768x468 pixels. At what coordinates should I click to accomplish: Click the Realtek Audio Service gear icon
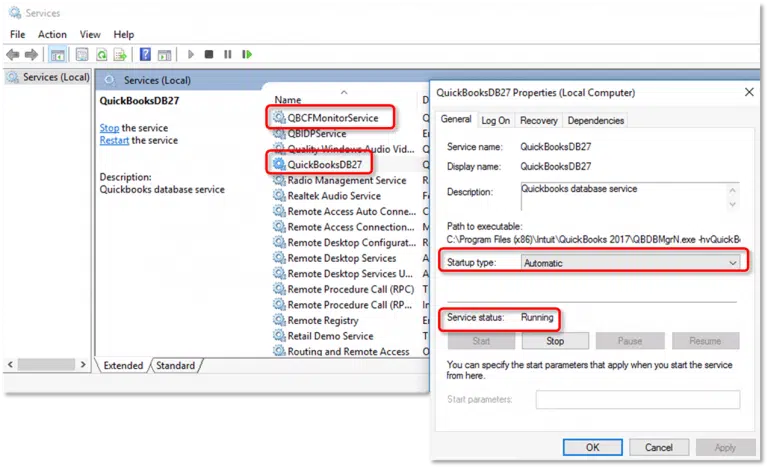(x=279, y=196)
